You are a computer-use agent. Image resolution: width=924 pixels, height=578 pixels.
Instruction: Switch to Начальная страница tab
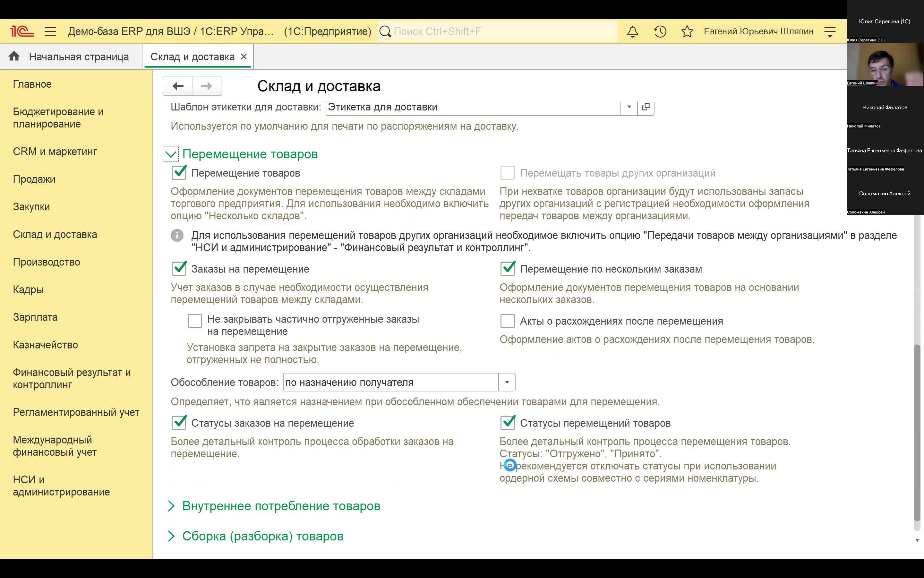tap(71, 57)
